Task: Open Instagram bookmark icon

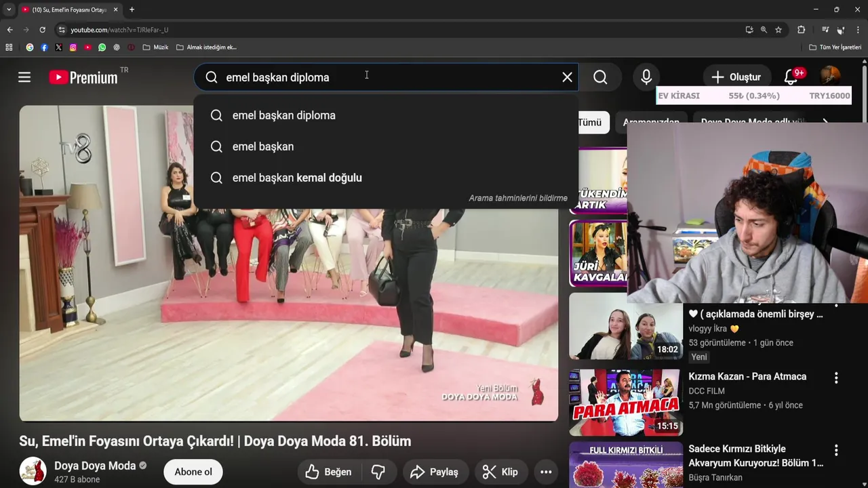Action: (x=73, y=47)
